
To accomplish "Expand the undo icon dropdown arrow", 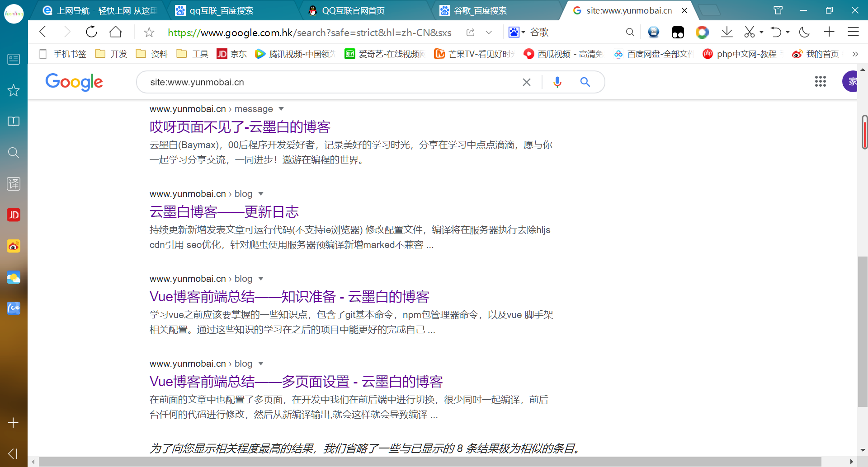I will pos(788,33).
